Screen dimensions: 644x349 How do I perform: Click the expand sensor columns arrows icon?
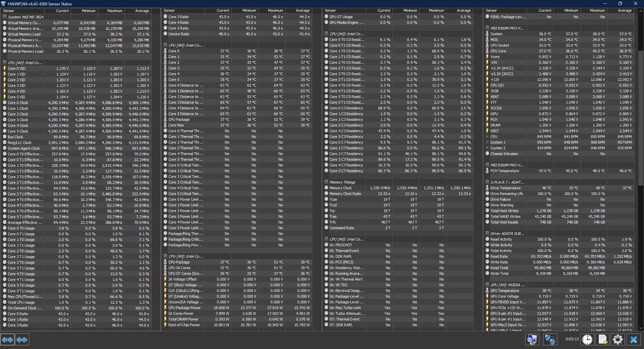pos(7,340)
